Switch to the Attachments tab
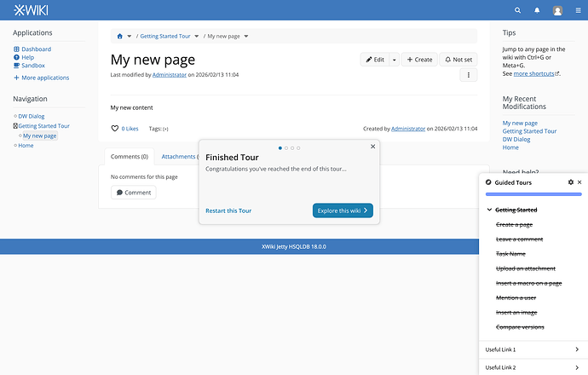Viewport: 588px width, 375px height. point(180,157)
